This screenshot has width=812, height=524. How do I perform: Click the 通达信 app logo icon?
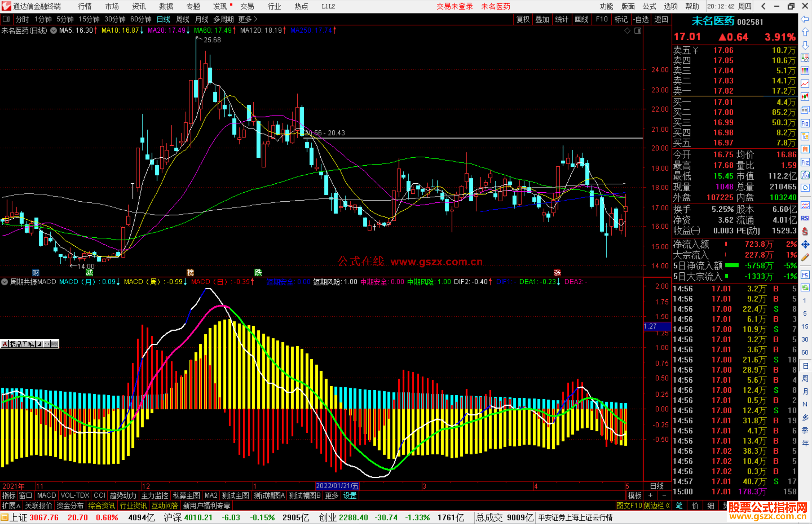click(x=6, y=6)
